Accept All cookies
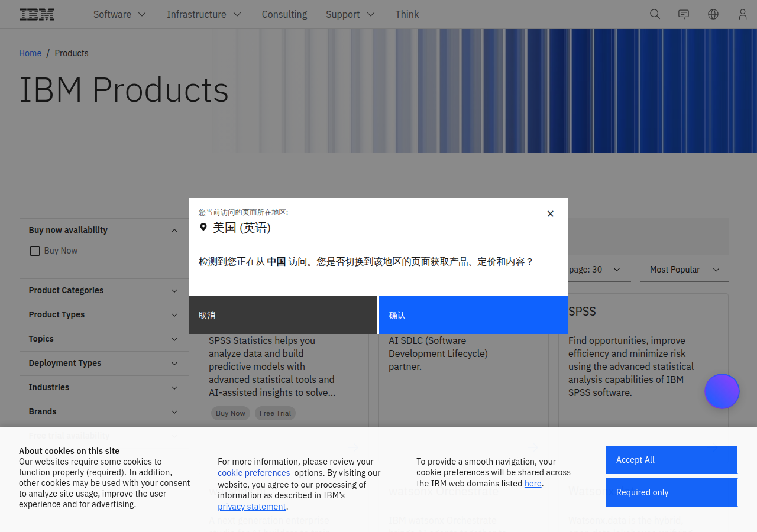The image size is (757, 532). [x=672, y=460]
